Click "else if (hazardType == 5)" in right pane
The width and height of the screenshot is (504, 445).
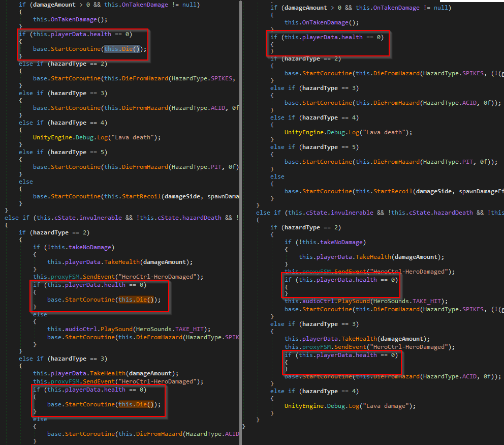314,147
